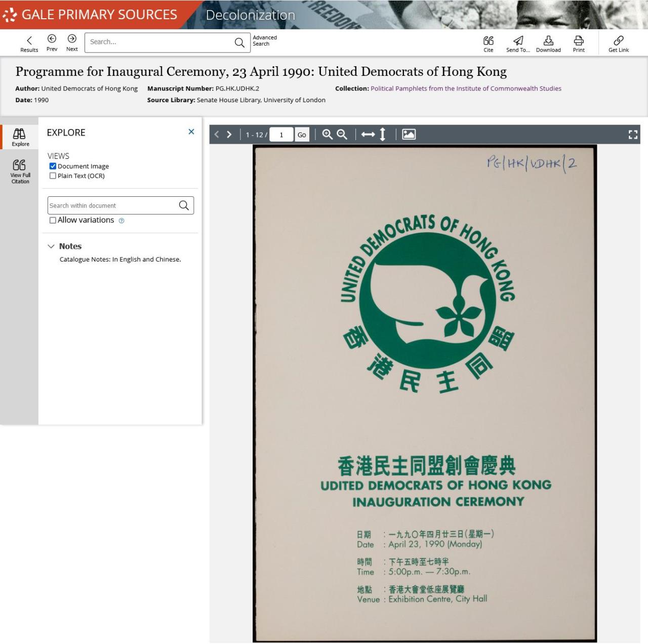Enable Plain Text (OCR) view
Viewport: 648px width, 644px height.
pos(53,176)
